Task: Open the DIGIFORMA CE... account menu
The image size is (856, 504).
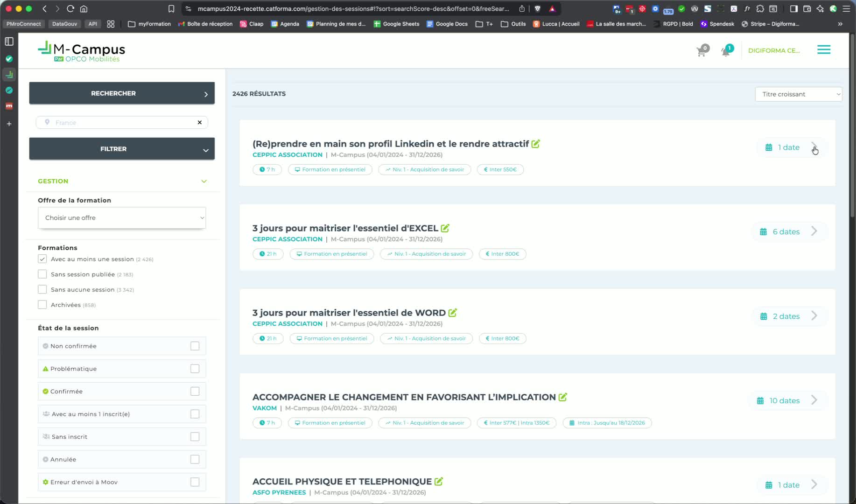Action: [774, 50]
